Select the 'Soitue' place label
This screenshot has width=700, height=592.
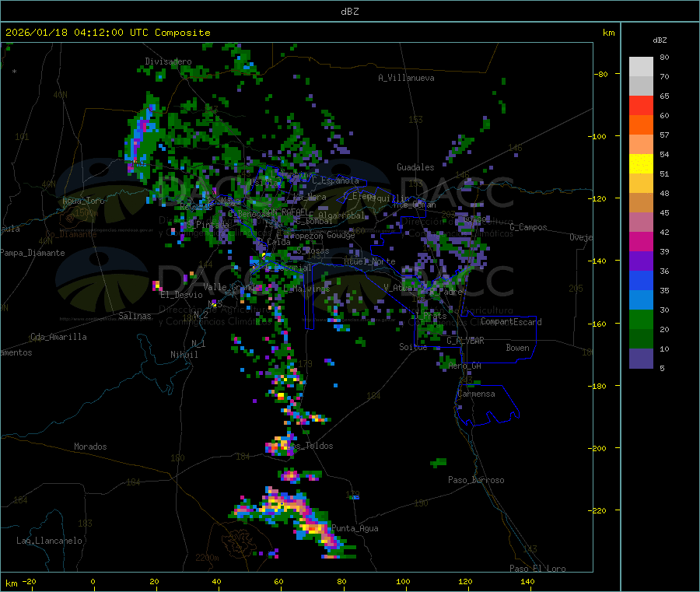point(413,347)
